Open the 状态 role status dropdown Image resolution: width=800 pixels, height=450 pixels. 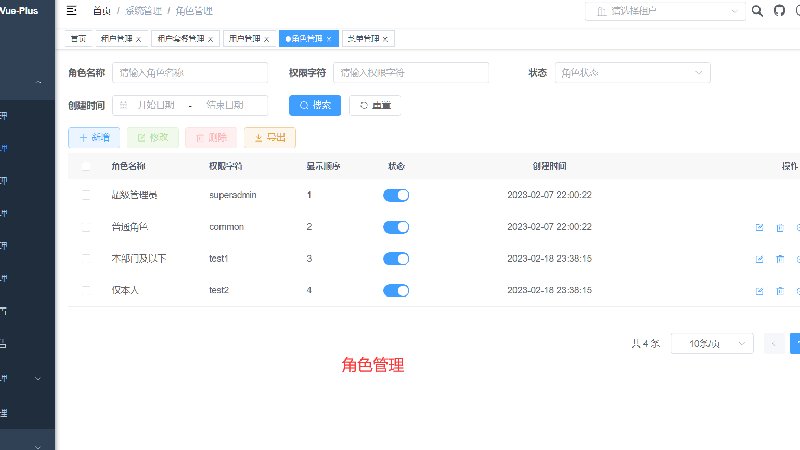tap(632, 73)
